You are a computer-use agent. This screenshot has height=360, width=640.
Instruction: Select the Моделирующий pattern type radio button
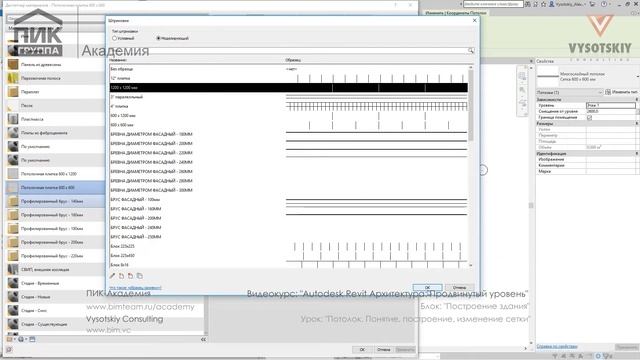click(x=158, y=38)
